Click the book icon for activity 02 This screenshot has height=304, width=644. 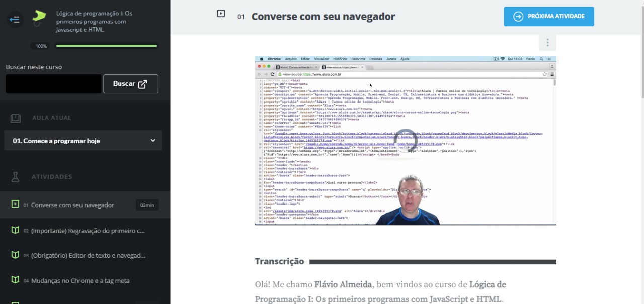[15, 231]
